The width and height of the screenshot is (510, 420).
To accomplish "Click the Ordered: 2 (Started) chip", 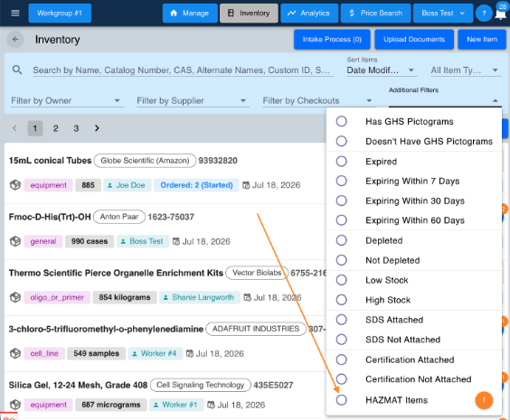I will (x=196, y=185).
